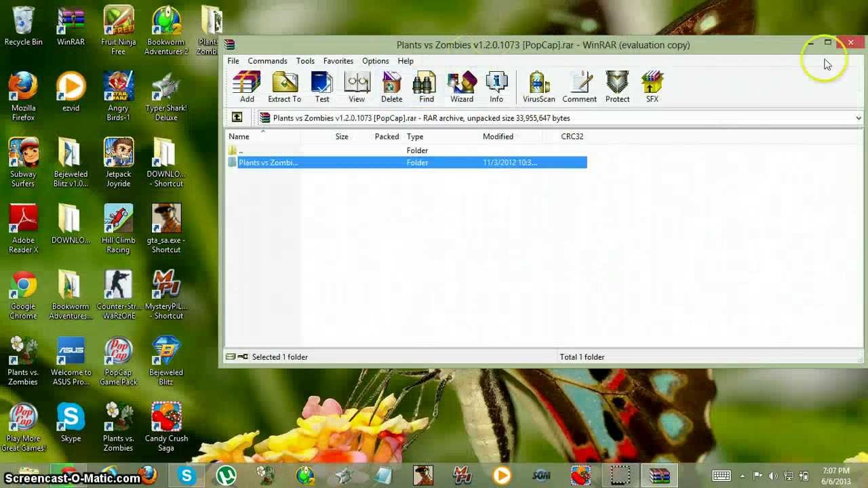The width and height of the screenshot is (868, 488).
Task: Select the 'Plants vs Zombi...' folder row
Action: [406, 163]
